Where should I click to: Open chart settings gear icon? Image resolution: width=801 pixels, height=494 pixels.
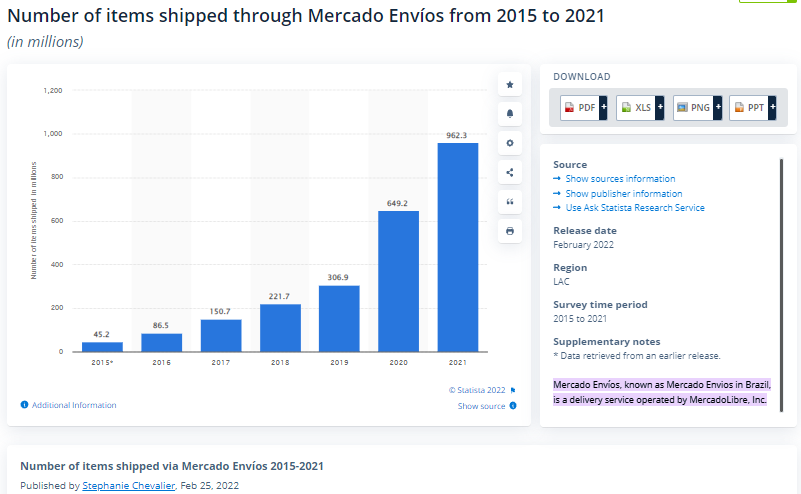pos(510,143)
